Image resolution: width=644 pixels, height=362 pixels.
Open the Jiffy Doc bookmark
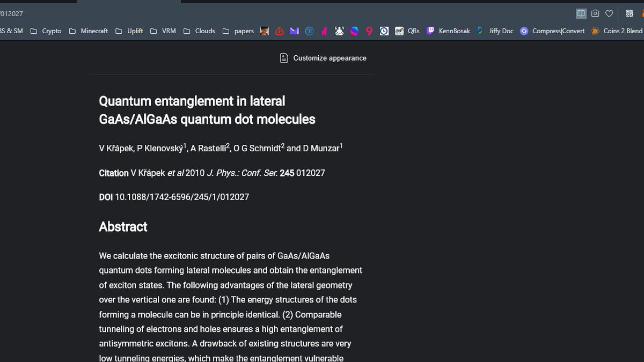pyautogui.click(x=497, y=31)
